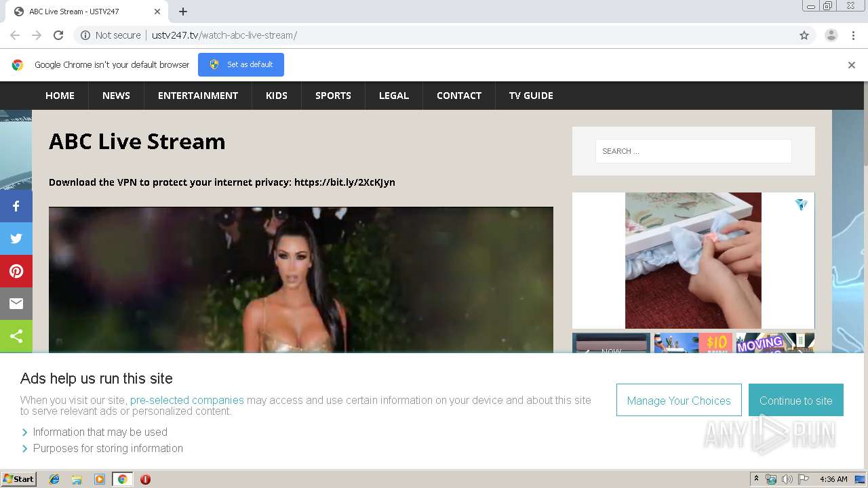Share page via Twitter sidebar icon

[16, 239]
